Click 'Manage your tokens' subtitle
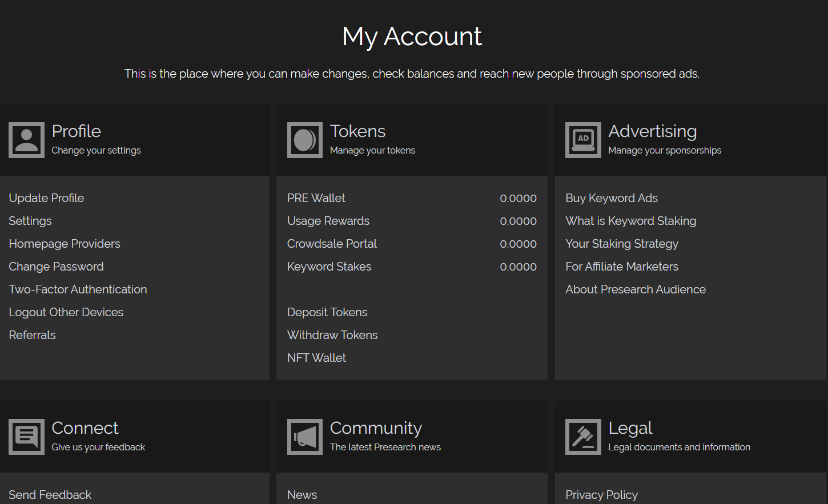828x504 pixels. coord(372,151)
